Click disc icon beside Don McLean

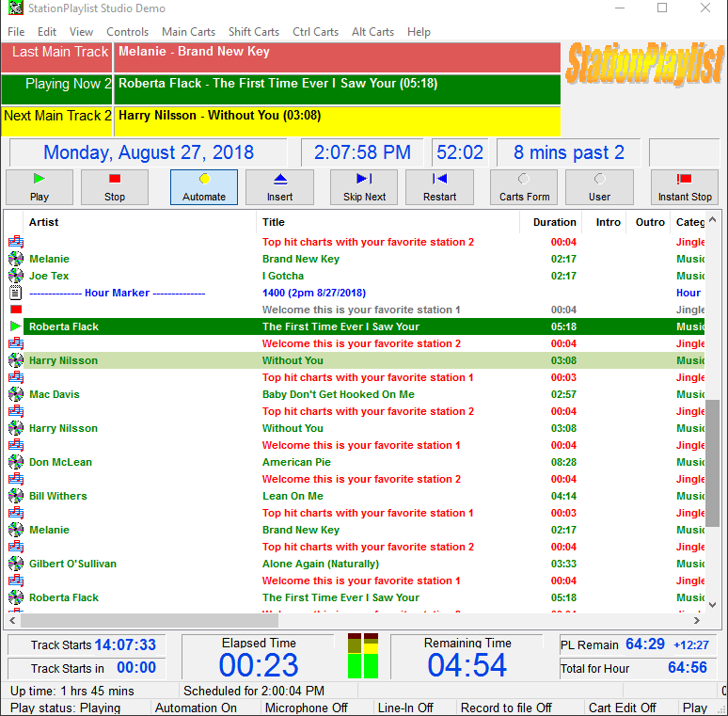tap(16, 462)
